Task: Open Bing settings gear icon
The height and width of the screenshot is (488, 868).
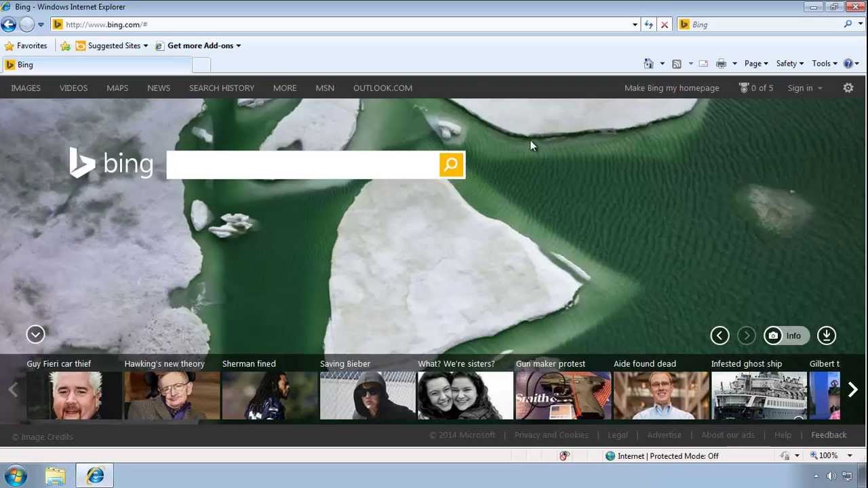Action: click(848, 88)
